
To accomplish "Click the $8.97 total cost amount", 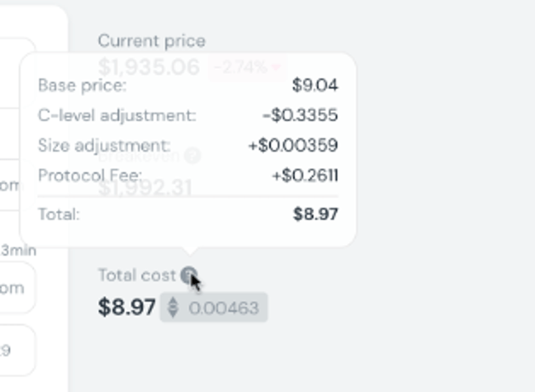I will click(127, 308).
